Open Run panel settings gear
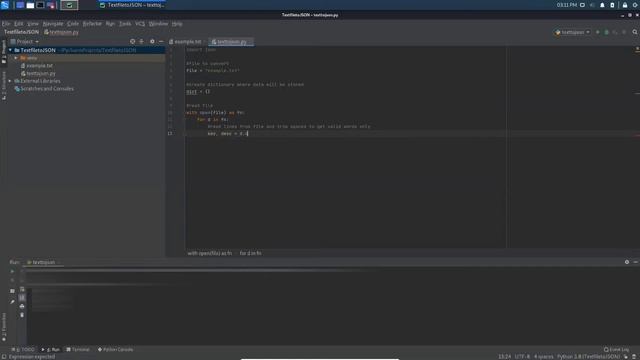This screenshot has width=640, height=360. (627, 262)
